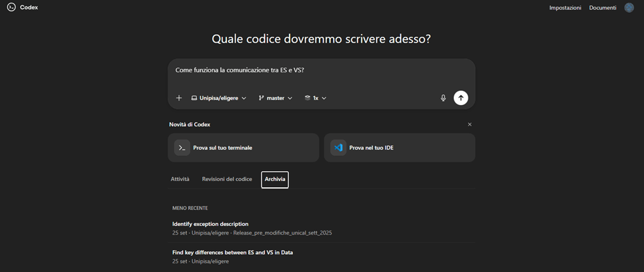Click the terminal icon in Prova sul tuo terminale
Viewport: 644px width, 272px height.
tap(182, 148)
